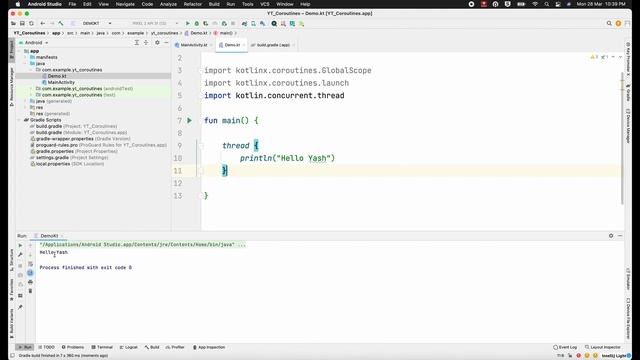
Task: Click the green Run app toolbar icon
Action: pos(187,24)
